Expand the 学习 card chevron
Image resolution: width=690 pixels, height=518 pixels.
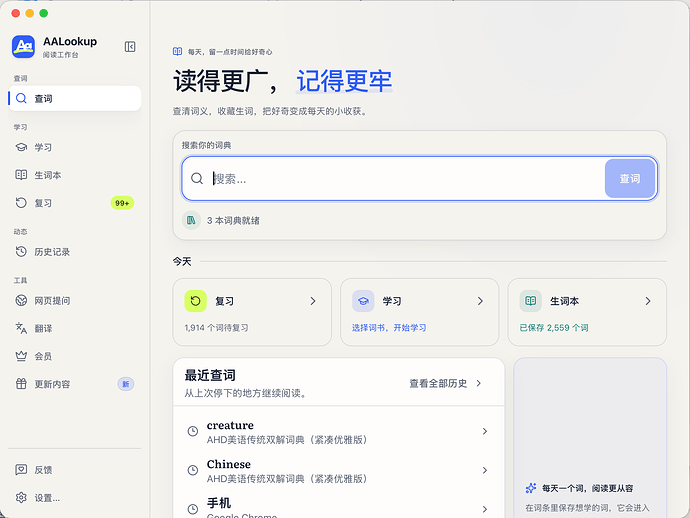point(480,301)
